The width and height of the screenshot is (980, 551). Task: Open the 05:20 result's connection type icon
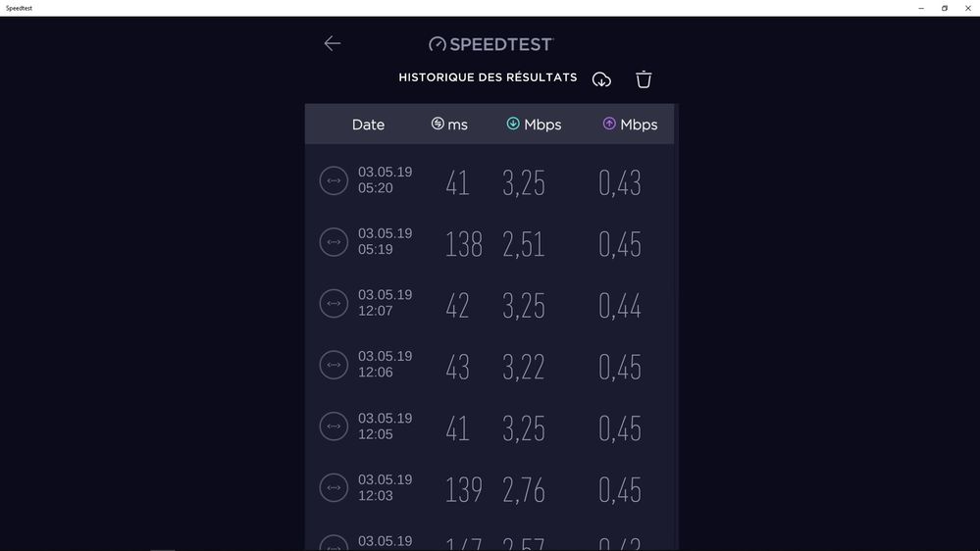[x=334, y=180]
